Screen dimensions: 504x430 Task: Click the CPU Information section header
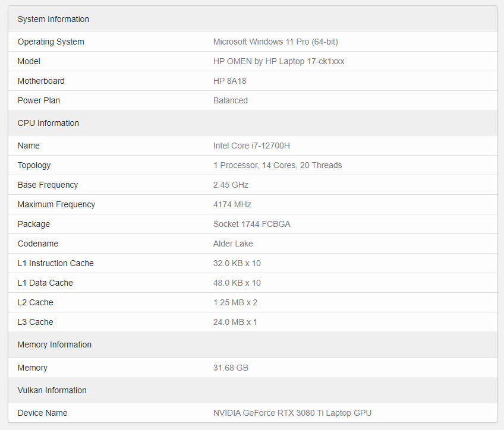coord(48,123)
